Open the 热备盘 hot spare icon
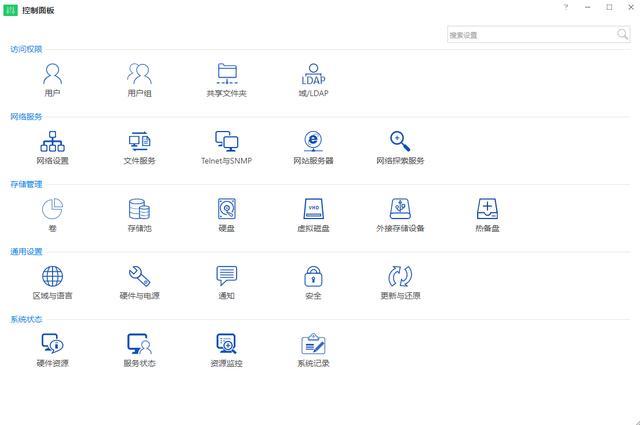The width and height of the screenshot is (640, 425). click(487, 210)
